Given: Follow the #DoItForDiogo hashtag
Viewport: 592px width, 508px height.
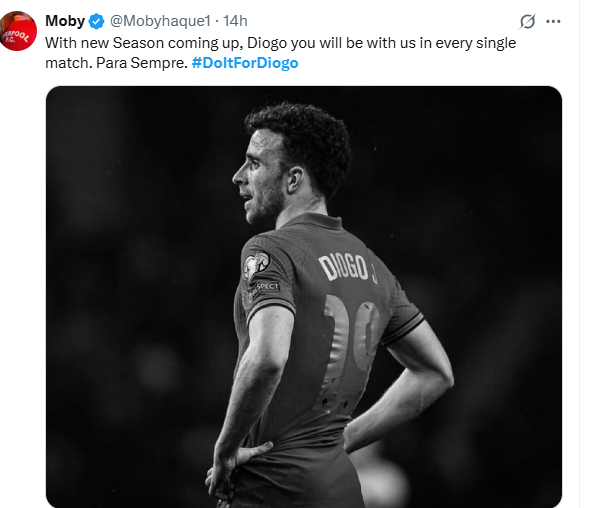Looking at the screenshot, I should tap(245, 63).
